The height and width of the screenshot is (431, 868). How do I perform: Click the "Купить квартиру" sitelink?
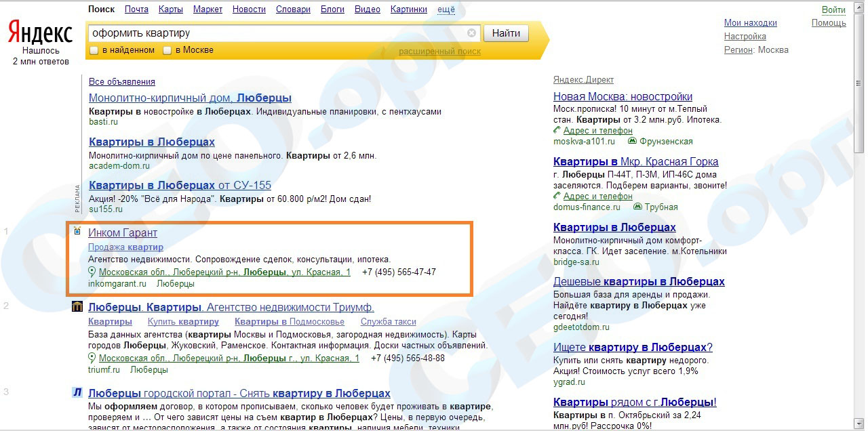tap(183, 322)
